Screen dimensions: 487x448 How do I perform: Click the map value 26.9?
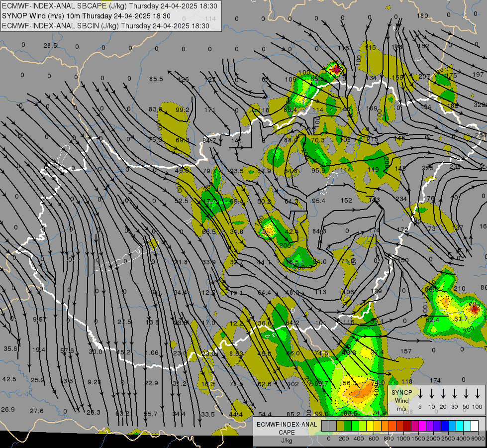tap(8, 410)
